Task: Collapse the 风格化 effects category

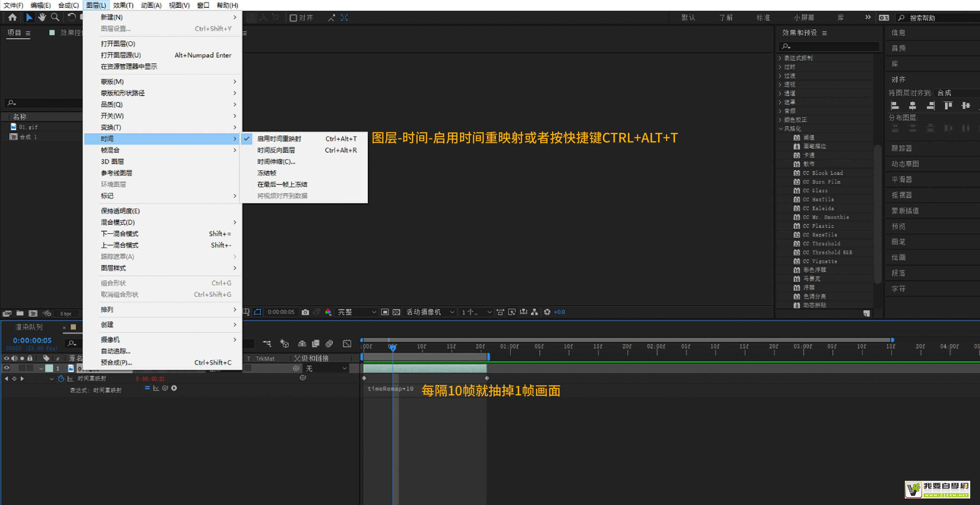Action: 780,129
